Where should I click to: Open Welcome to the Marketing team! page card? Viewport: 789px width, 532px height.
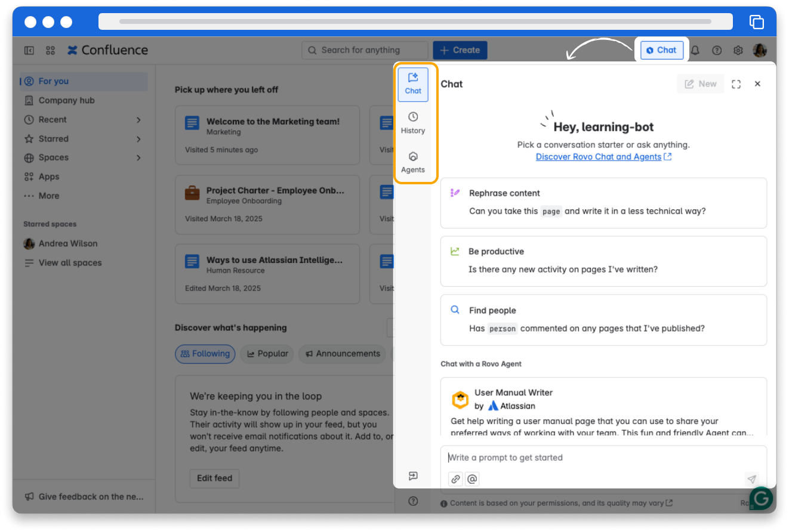tap(267, 135)
